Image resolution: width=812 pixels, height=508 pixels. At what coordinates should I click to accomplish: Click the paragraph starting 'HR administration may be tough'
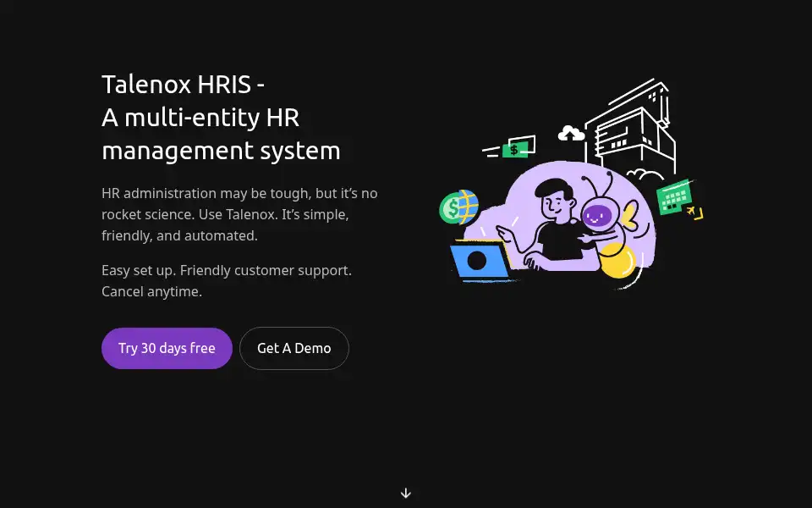tap(239, 214)
